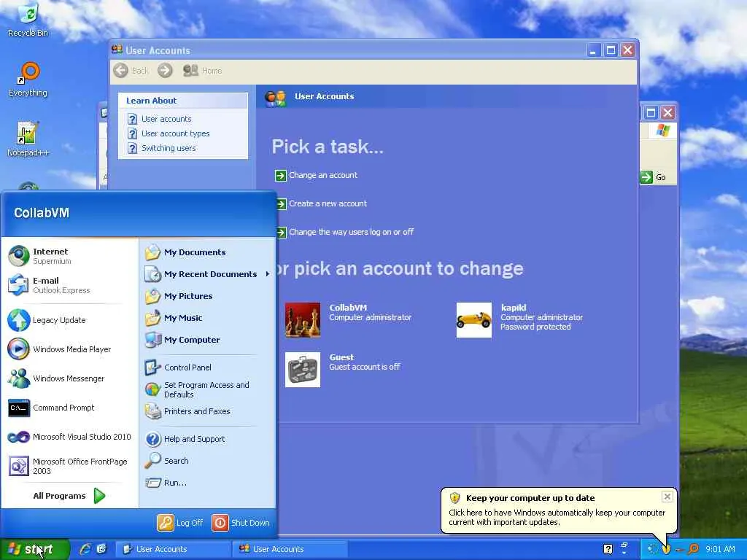747x560 pixels.
Task: Open Set Program Access and Defaults
Action: pos(207,389)
